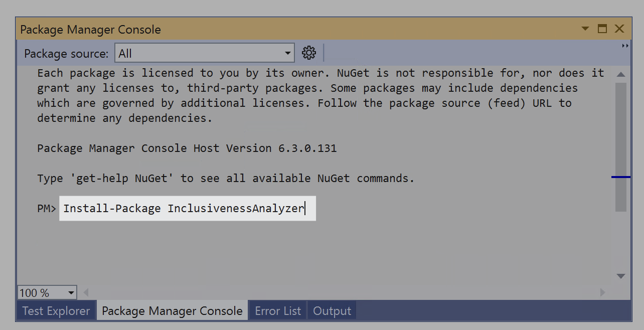This screenshot has height=330, width=644.
Task: Close the Package Manager Console panel
Action: coord(619,29)
